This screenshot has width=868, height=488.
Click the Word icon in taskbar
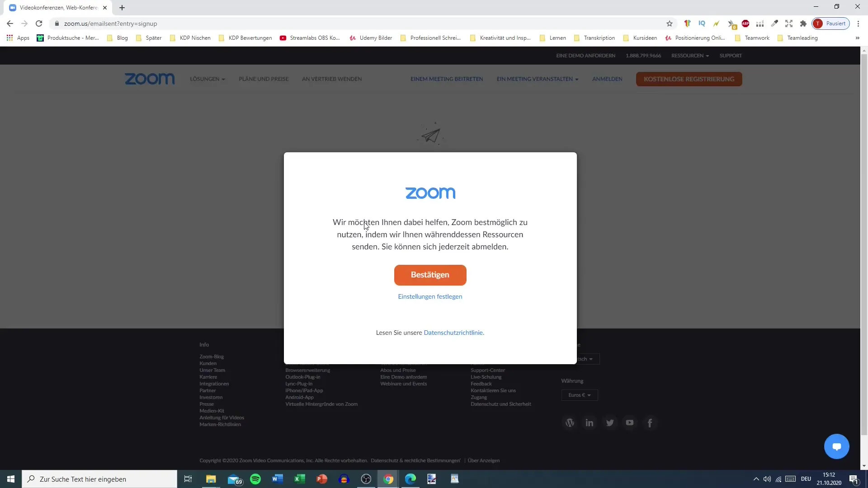(277, 479)
